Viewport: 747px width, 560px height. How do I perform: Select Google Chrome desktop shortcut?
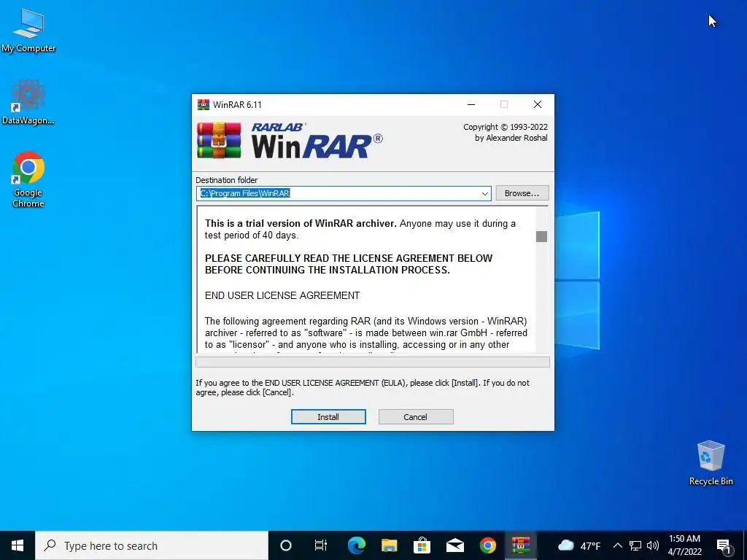click(x=28, y=179)
